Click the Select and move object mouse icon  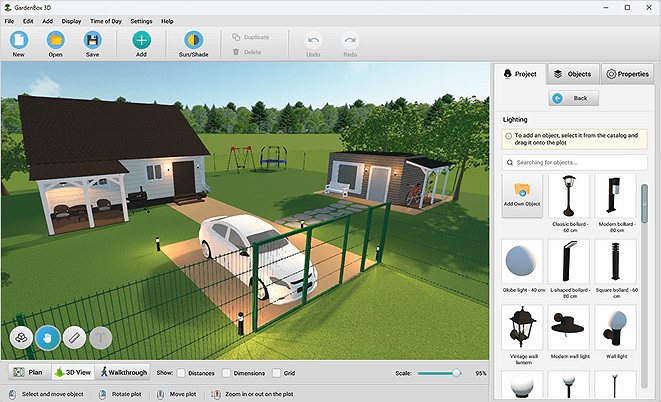12,394
